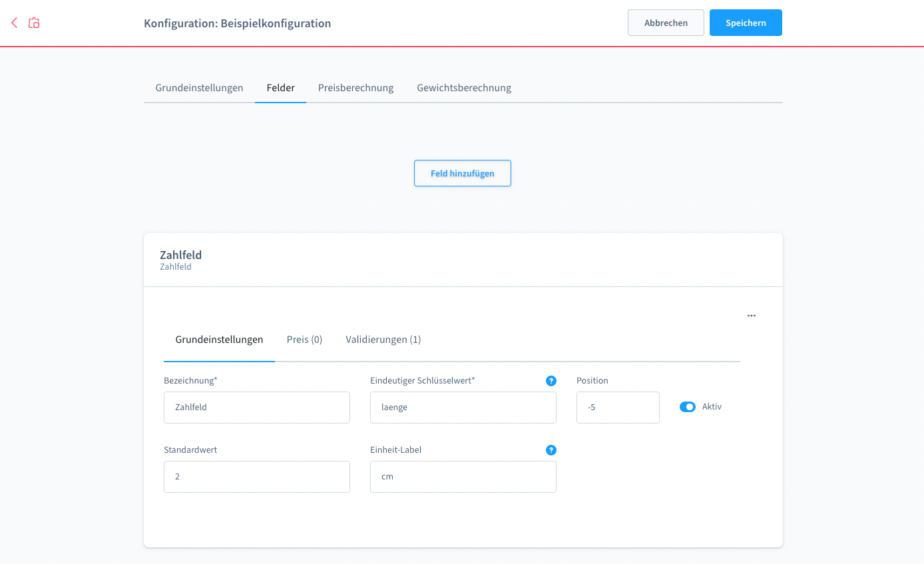The width and height of the screenshot is (924, 564).
Task: Switch to Validierungen (1) tab
Action: tap(383, 340)
